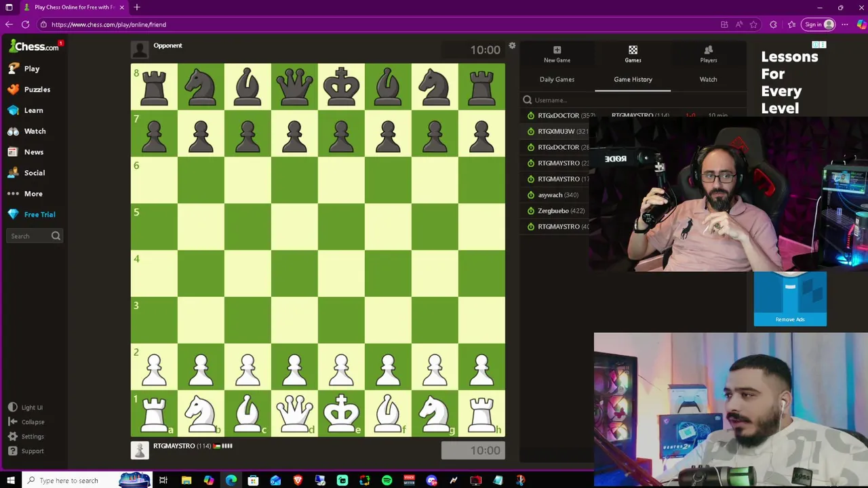Open browser extensions puzzle icon
Image resolution: width=868 pixels, height=488 pixels.
774,24
